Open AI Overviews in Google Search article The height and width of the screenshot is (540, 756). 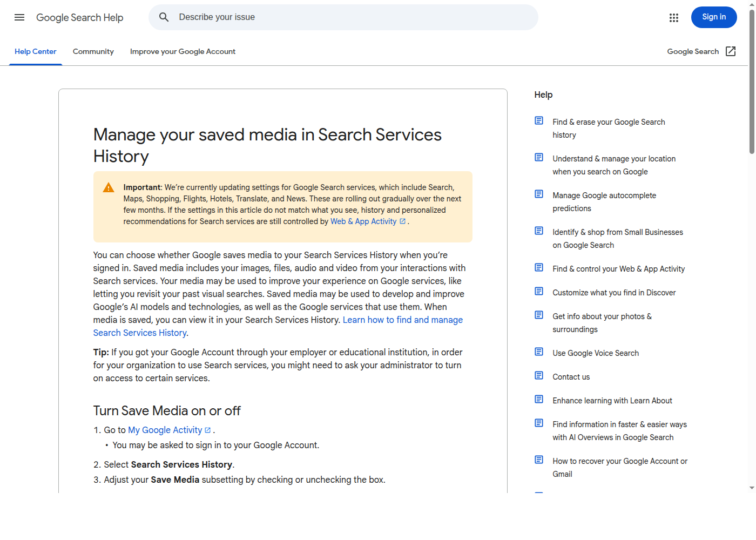pyautogui.click(x=619, y=431)
